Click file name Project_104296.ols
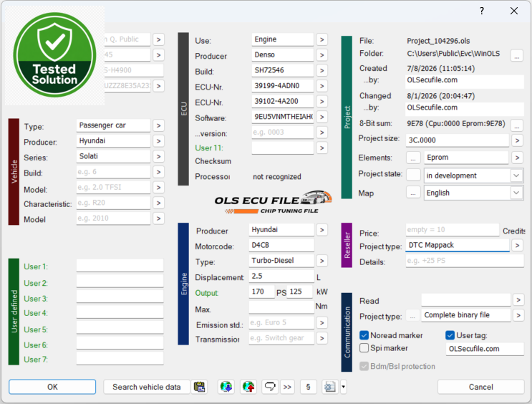532x404 pixels. click(x=438, y=41)
